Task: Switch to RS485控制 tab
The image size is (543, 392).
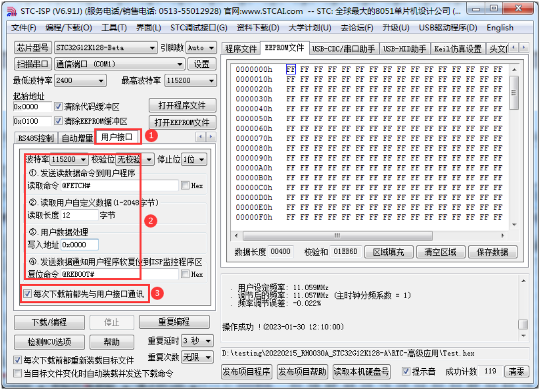Action: [36, 139]
